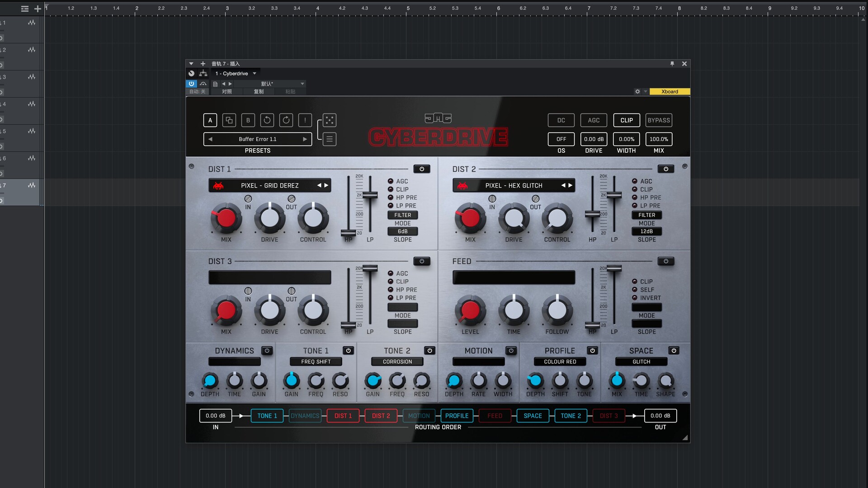Click the 复制 copy button
Viewport: 868px width, 488px height.
tap(259, 92)
